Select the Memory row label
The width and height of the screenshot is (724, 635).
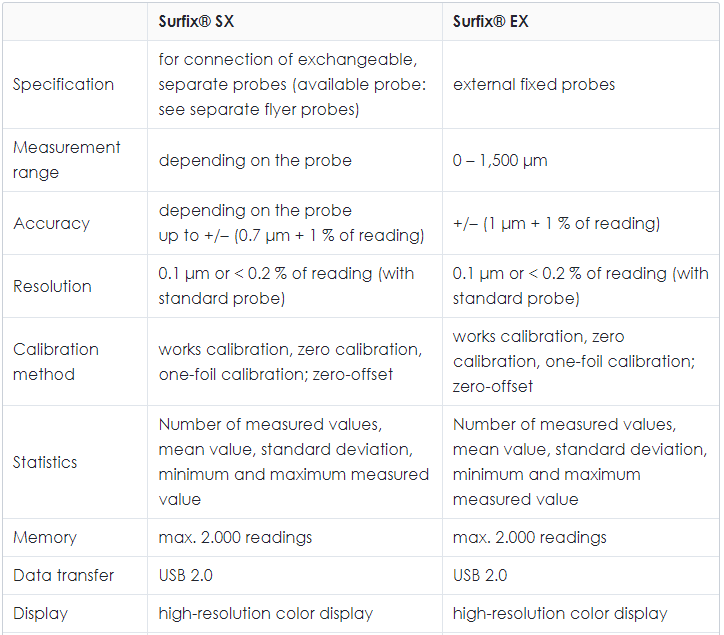(45, 537)
